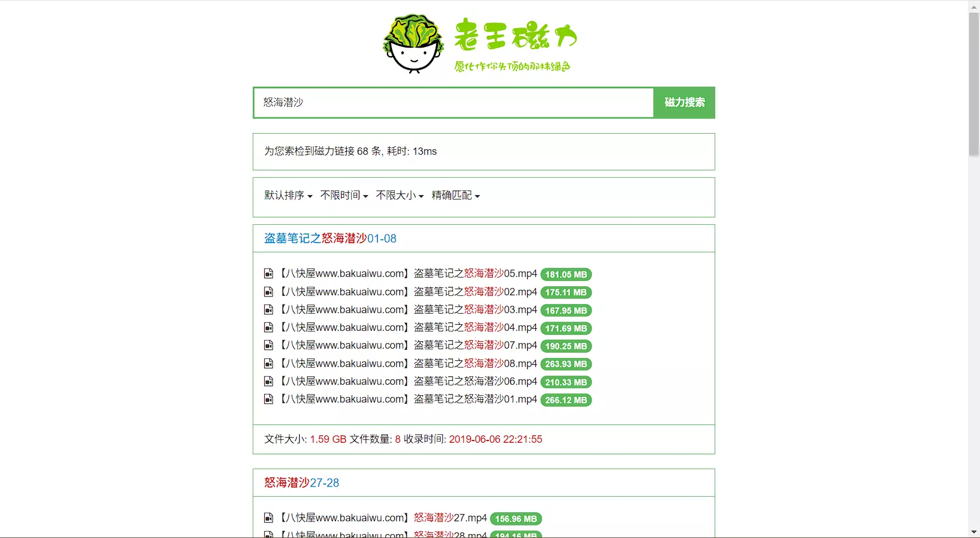Click the video file icon beside 怒海潜沙27.mp4
Image resolution: width=980 pixels, height=538 pixels.
click(x=268, y=518)
